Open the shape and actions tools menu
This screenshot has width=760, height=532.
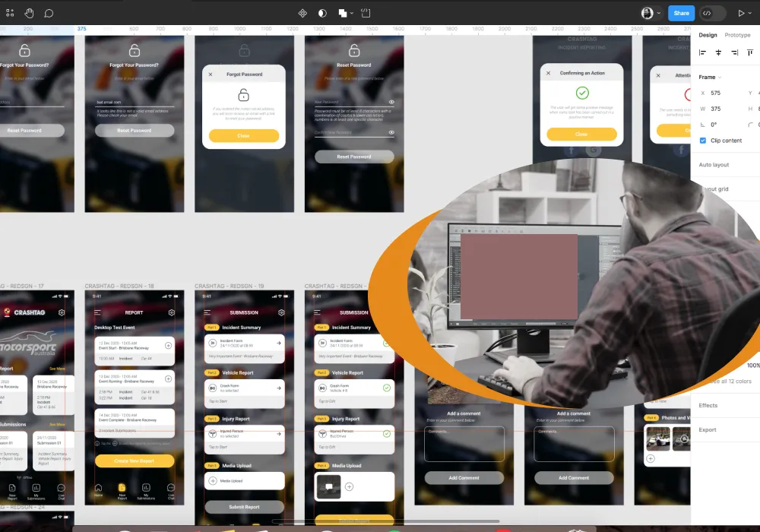point(10,13)
